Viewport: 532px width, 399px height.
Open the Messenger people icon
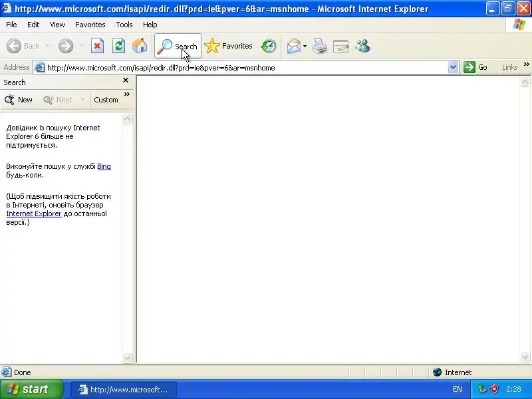pos(362,46)
